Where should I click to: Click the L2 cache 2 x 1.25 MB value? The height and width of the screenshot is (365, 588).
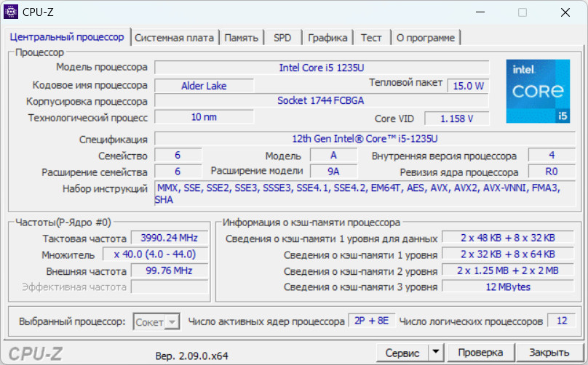click(x=508, y=270)
